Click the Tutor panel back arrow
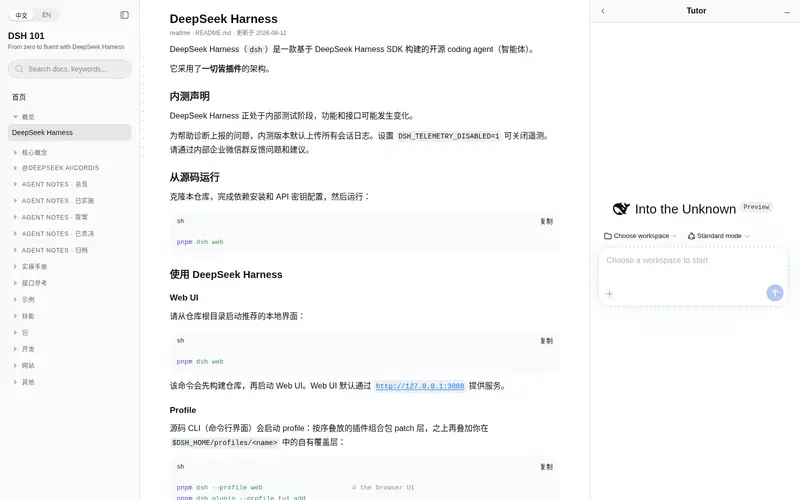 [x=603, y=11]
